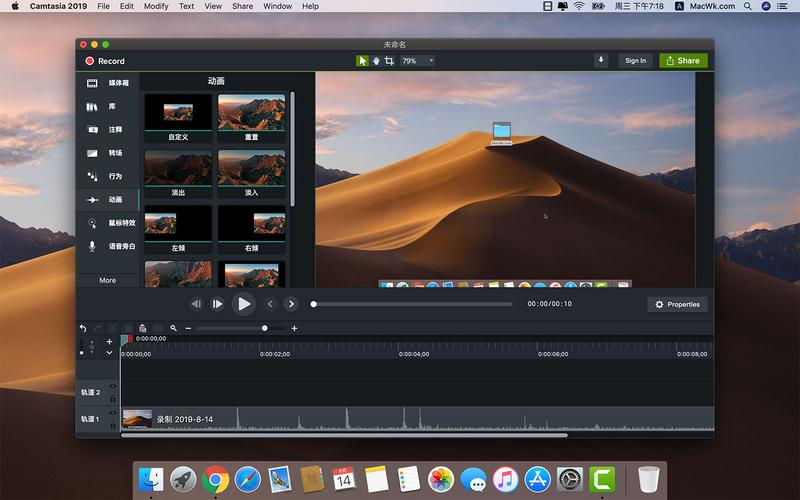Select the arrow edit-mode tool
Image resolution: width=800 pixels, height=500 pixels.
362,61
